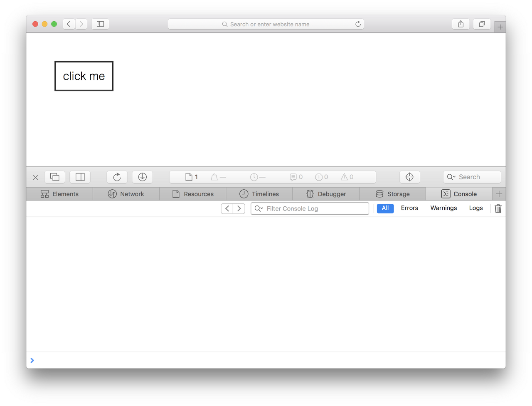Click the address bar search field

(266, 24)
